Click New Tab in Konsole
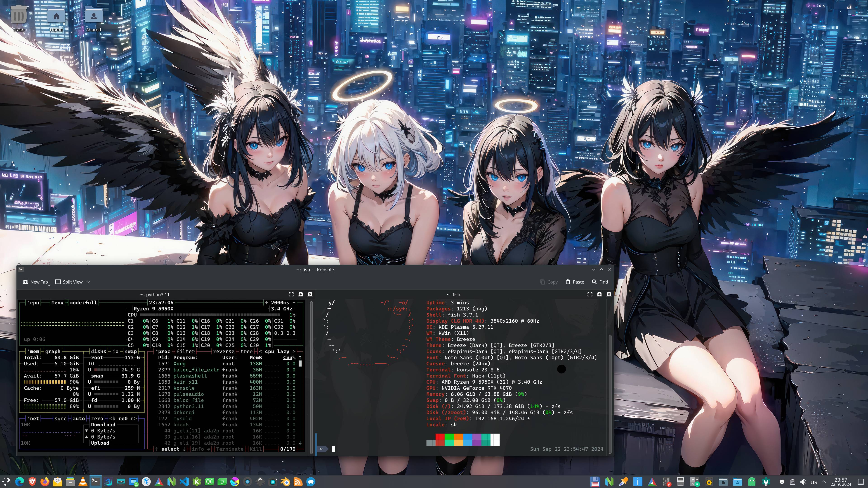 (x=35, y=282)
